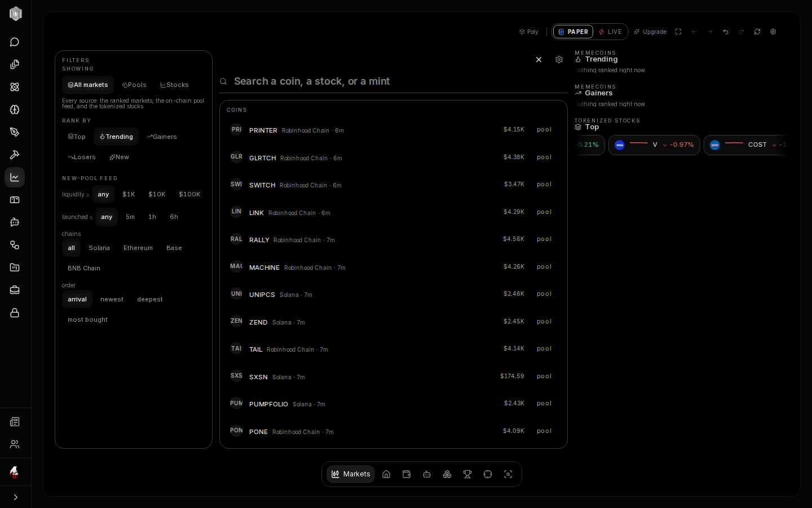Screen dimensions: 812x508
Task: Select All markets filter
Action: click(88, 85)
